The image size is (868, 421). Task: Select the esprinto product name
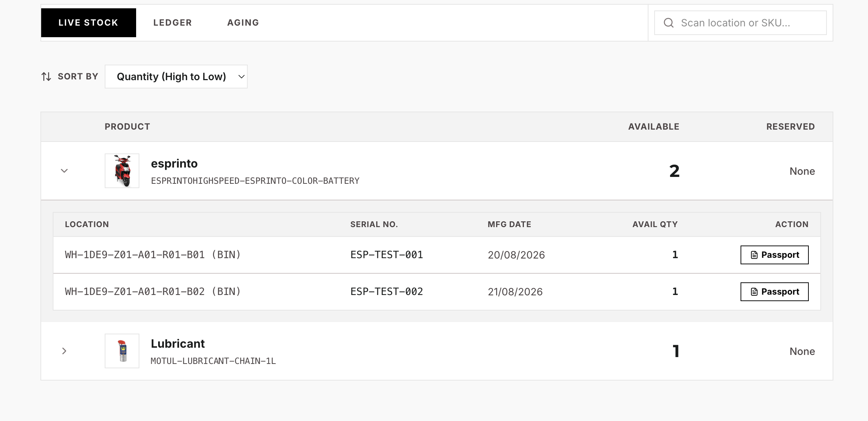click(174, 164)
